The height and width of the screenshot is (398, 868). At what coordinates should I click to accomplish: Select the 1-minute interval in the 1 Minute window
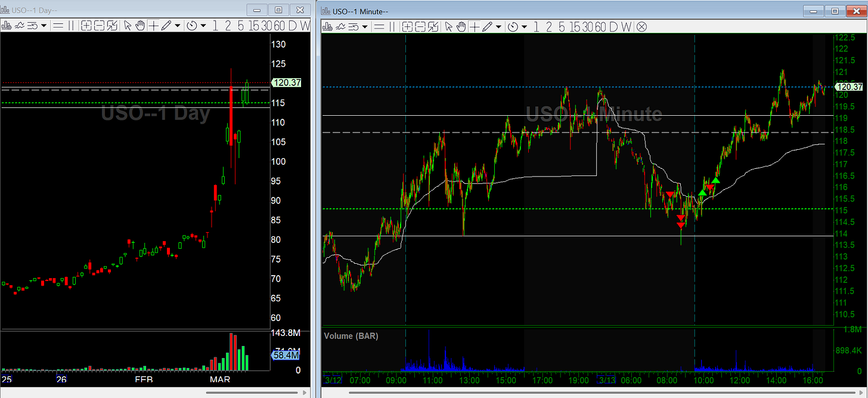[536, 26]
